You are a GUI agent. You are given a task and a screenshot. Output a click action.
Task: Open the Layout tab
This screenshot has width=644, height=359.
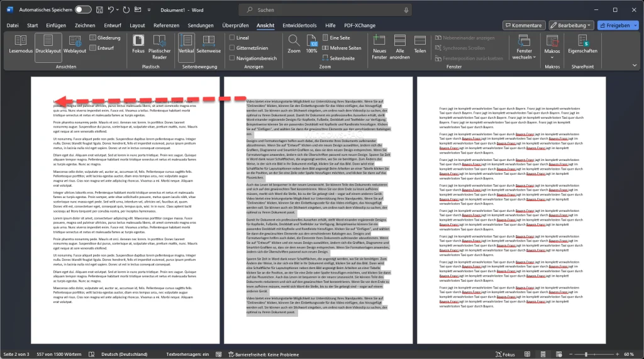click(x=137, y=26)
